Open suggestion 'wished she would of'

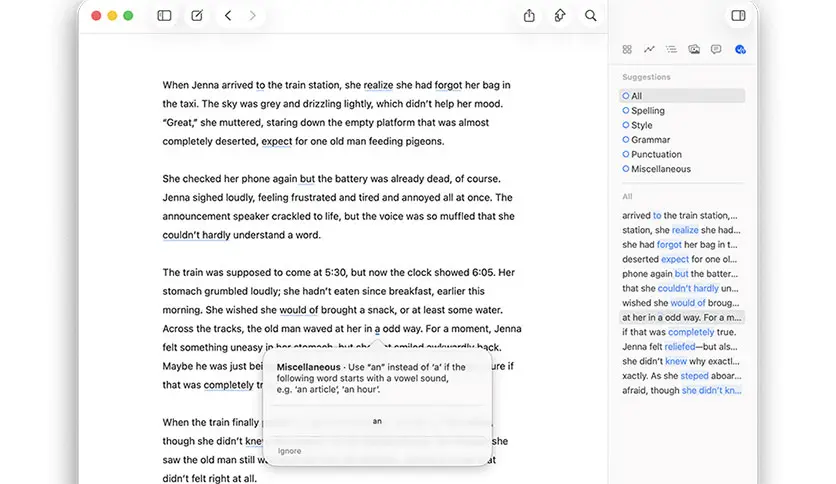click(x=680, y=303)
